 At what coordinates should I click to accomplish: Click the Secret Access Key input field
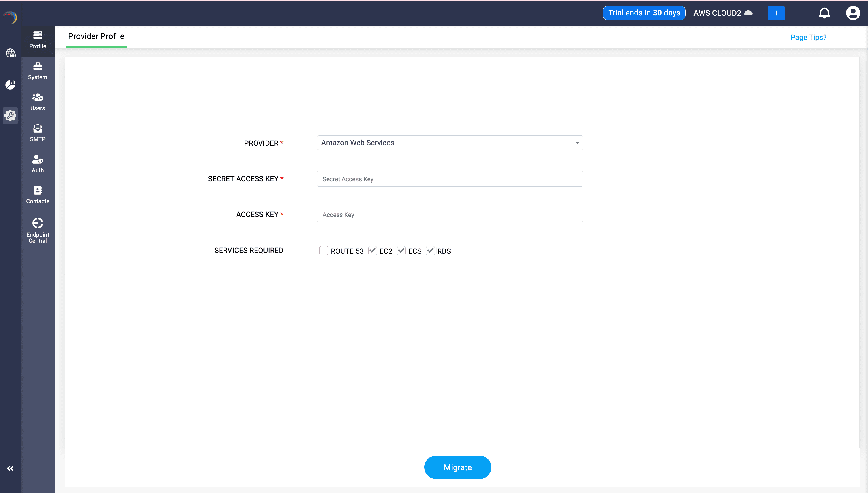pyautogui.click(x=449, y=179)
